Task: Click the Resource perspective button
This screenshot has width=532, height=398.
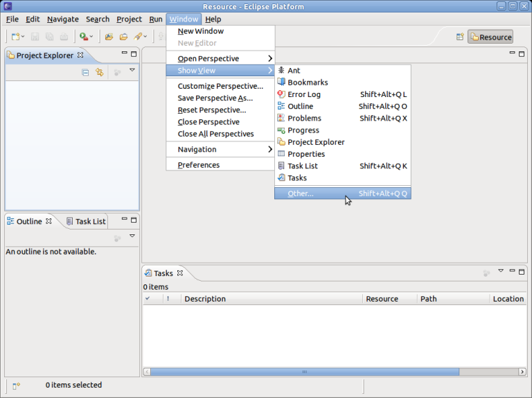Action: [490, 37]
